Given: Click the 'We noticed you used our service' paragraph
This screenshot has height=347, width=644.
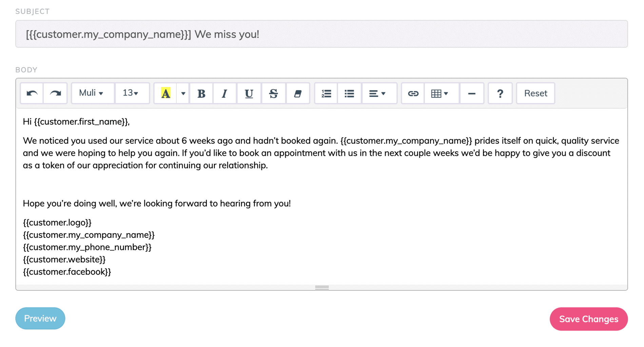Looking at the screenshot, I should click(x=321, y=153).
